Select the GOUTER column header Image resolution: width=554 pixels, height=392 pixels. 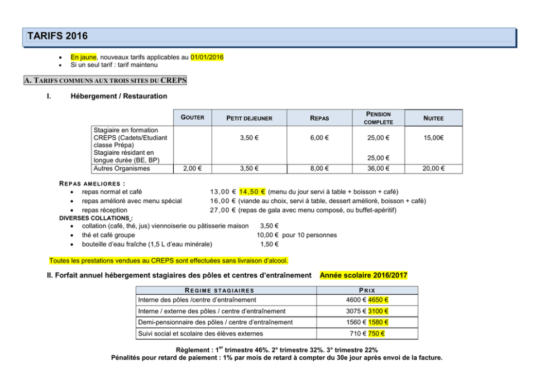tap(193, 118)
